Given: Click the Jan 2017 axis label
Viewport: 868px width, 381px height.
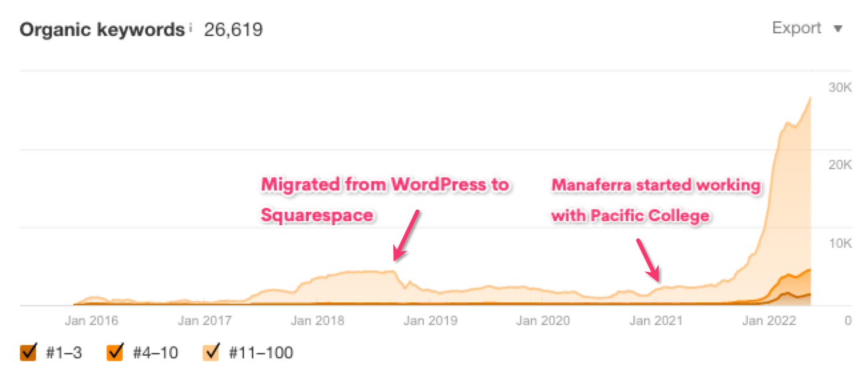Looking at the screenshot, I should 205,320.
